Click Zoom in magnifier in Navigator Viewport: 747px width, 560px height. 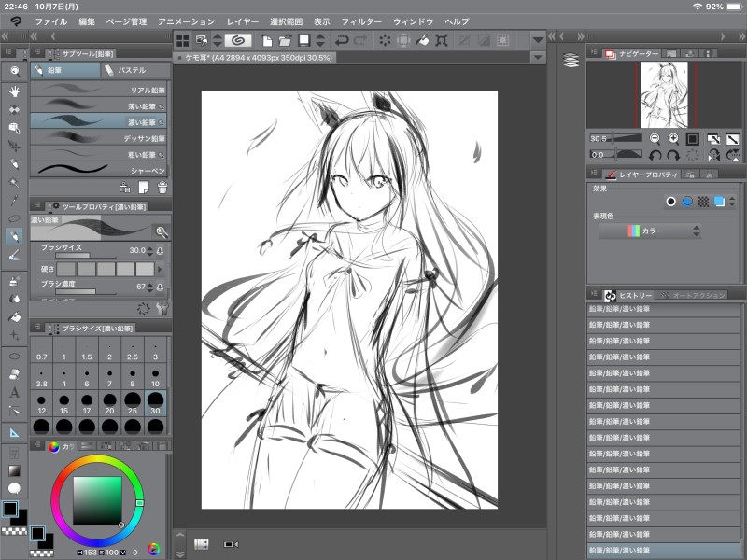tap(673, 138)
